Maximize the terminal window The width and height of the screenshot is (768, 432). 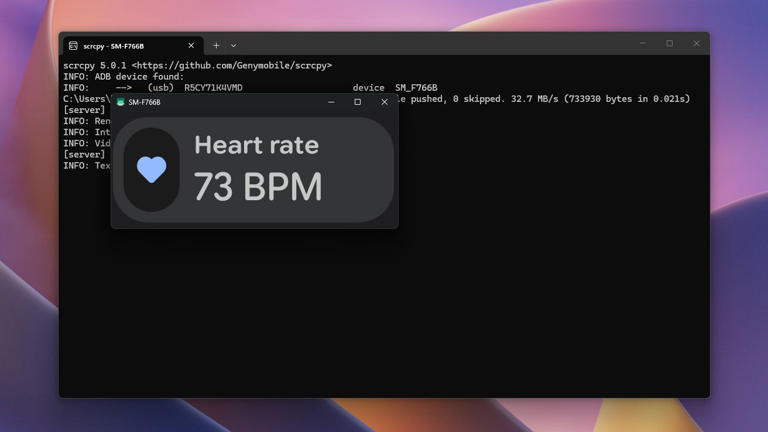point(670,44)
